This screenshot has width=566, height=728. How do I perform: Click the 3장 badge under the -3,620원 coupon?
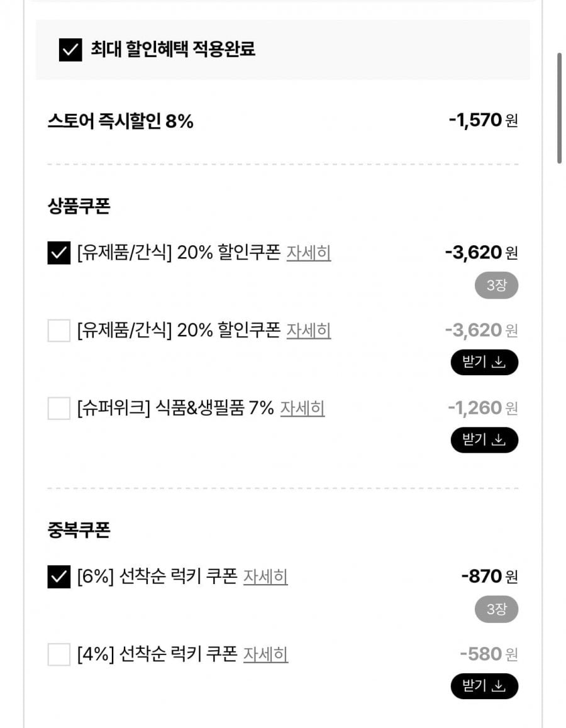[496, 286]
